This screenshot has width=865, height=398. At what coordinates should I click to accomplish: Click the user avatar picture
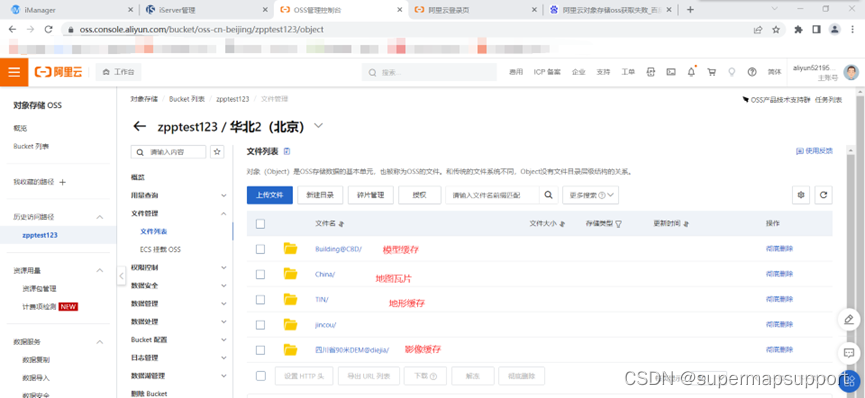(852, 72)
